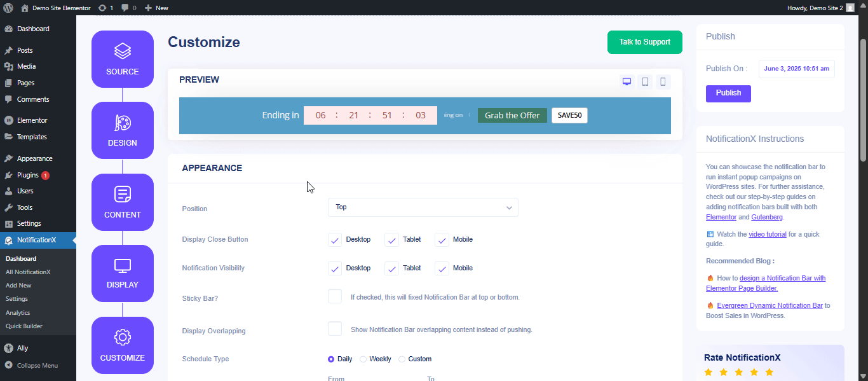
Task: Enable the Display Overlapping checkbox
Action: coord(335,329)
